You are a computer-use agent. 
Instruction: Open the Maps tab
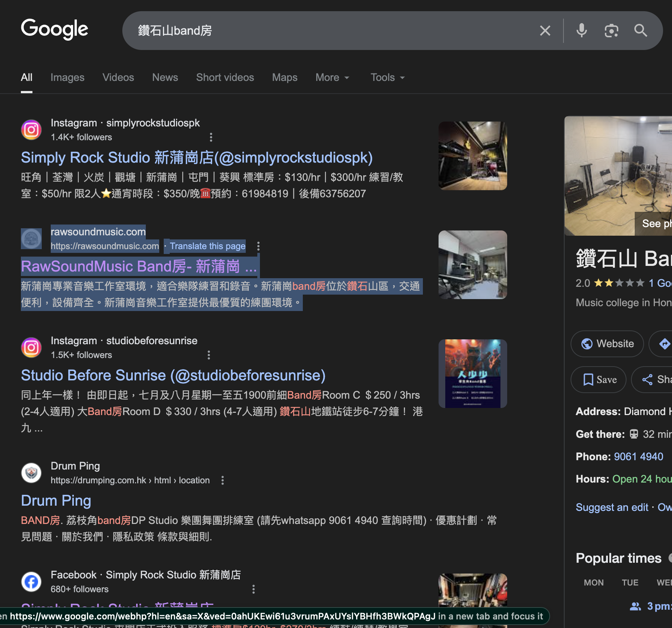(285, 78)
